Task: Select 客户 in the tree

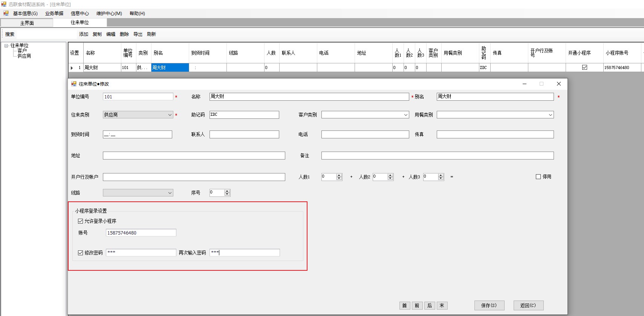Action: 22,51
